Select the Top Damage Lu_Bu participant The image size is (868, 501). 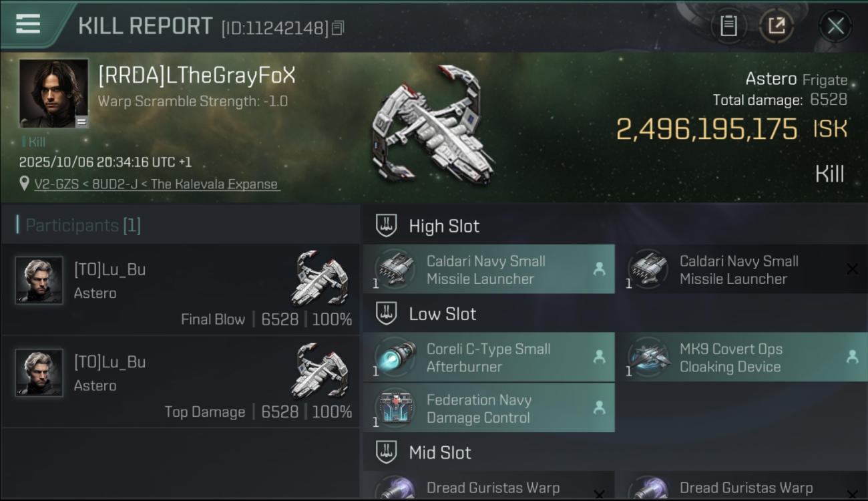coord(180,381)
